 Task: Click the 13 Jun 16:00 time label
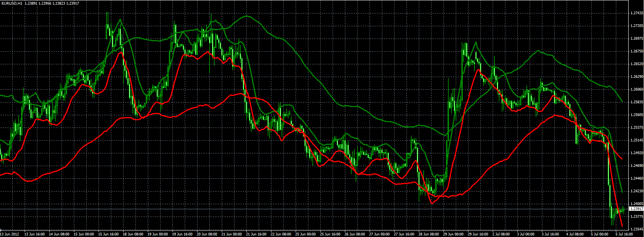pyautogui.click(x=34, y=234)
